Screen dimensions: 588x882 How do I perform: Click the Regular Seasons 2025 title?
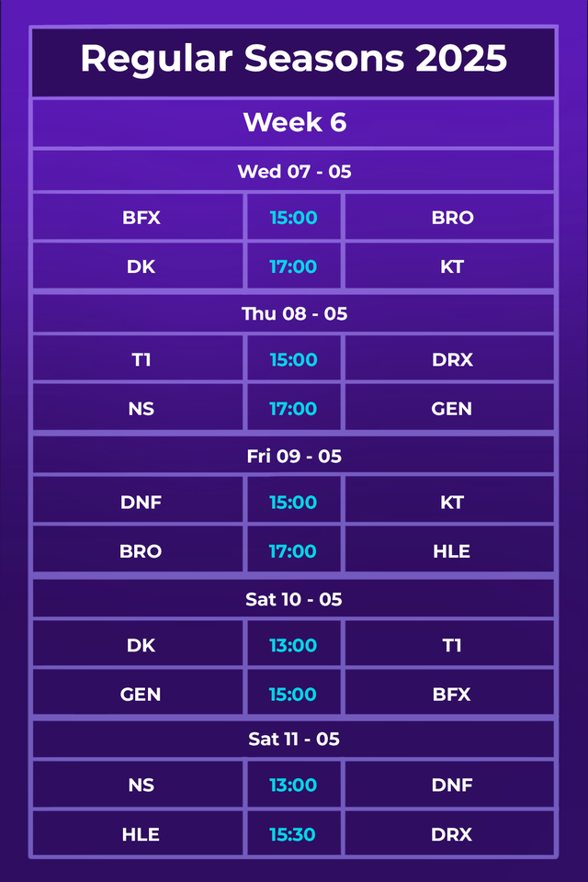[293, 59]
